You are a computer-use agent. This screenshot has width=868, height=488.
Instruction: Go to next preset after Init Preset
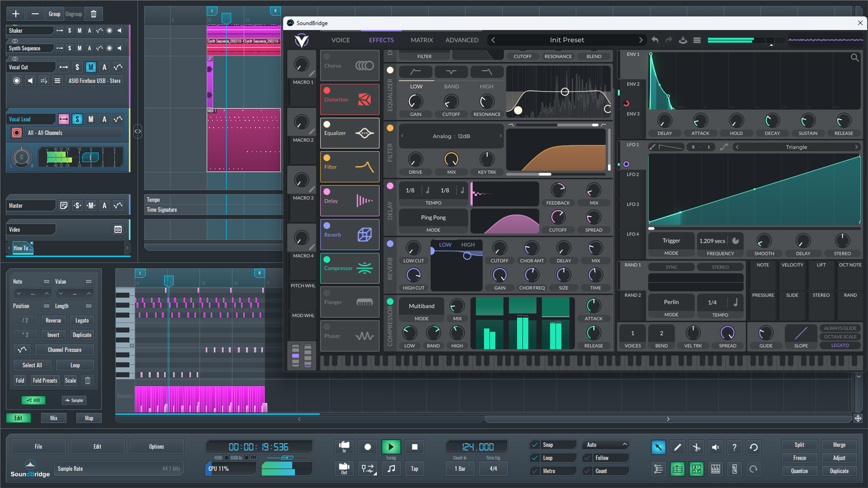coord(641,40)
